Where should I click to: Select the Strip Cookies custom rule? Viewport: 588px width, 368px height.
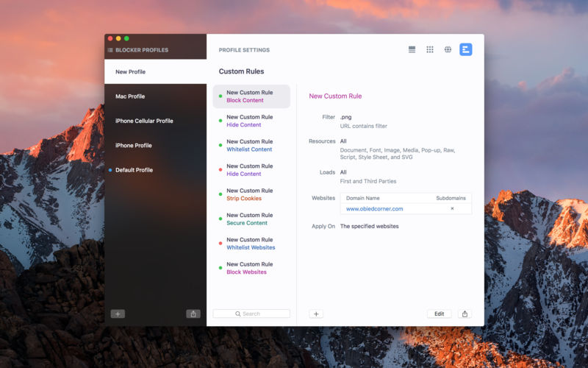click(x=251, y=194)
